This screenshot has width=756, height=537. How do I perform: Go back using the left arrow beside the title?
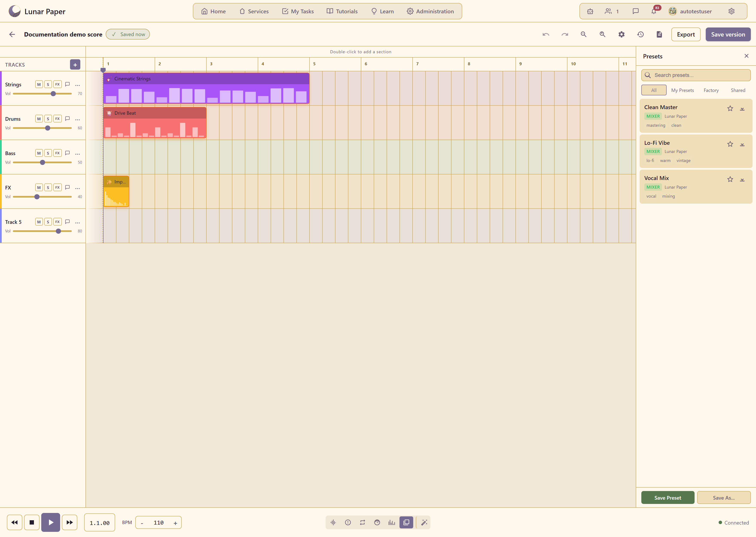click(12, 34)
